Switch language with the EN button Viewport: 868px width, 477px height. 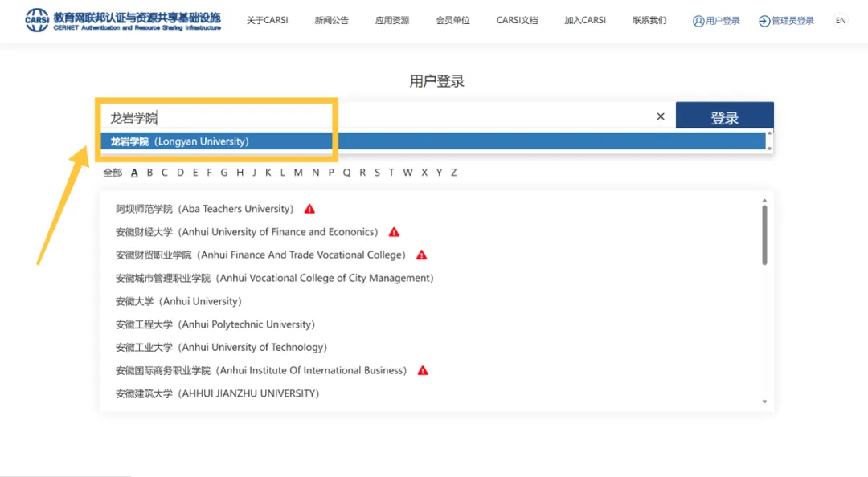[x=841, y=20]
